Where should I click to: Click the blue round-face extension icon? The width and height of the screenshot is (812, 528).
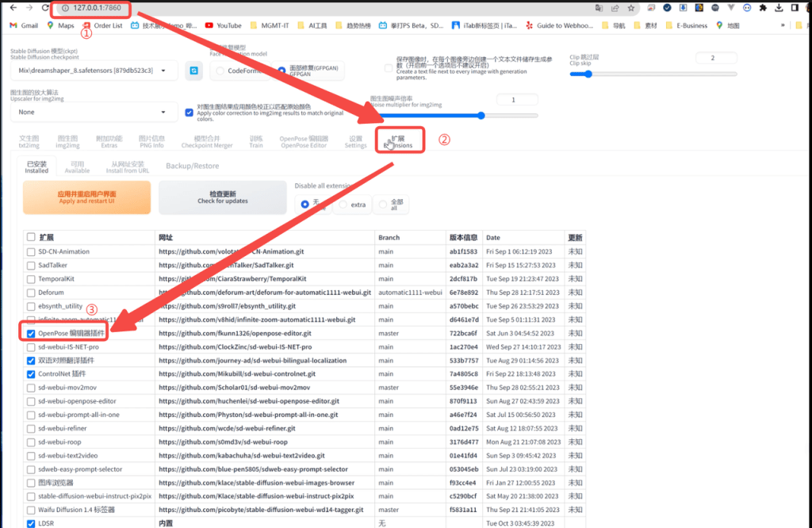pos(747,8)
